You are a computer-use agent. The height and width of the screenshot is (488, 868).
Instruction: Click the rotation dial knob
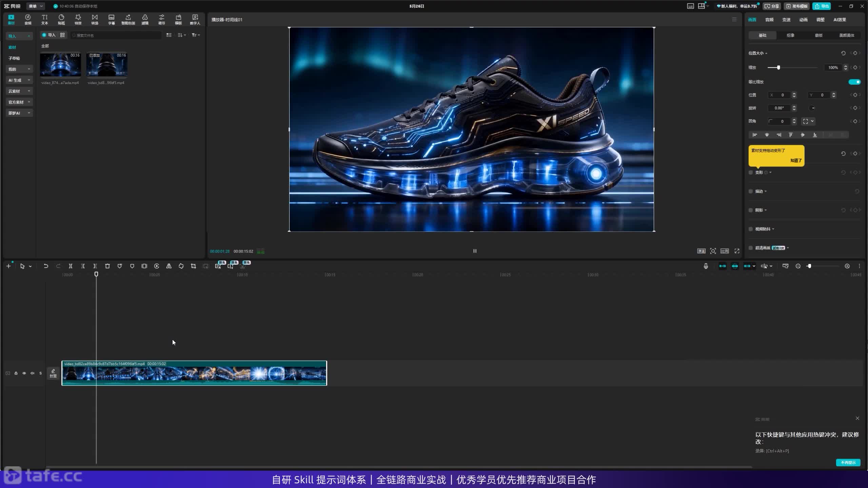[812, 108]
